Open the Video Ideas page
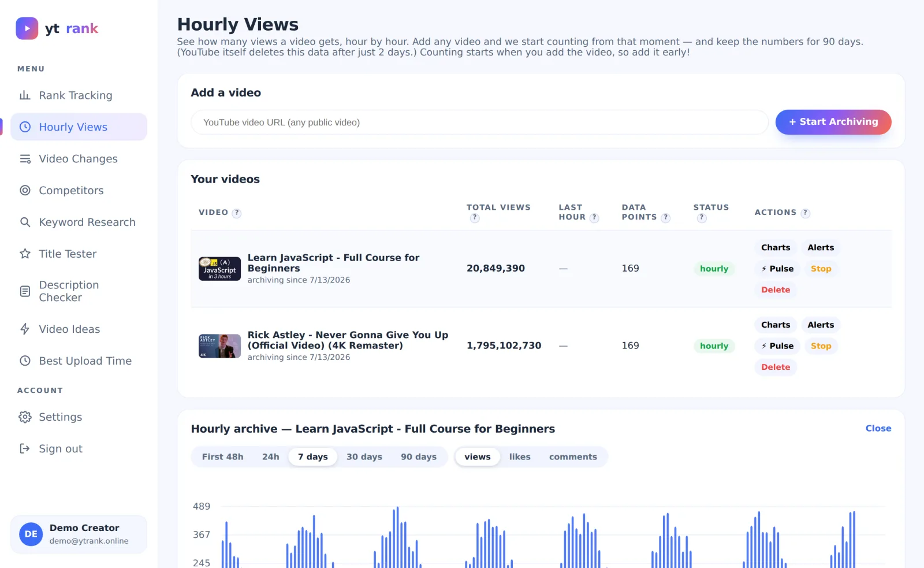This screenshot has width=924, height=568. (79, 329)
